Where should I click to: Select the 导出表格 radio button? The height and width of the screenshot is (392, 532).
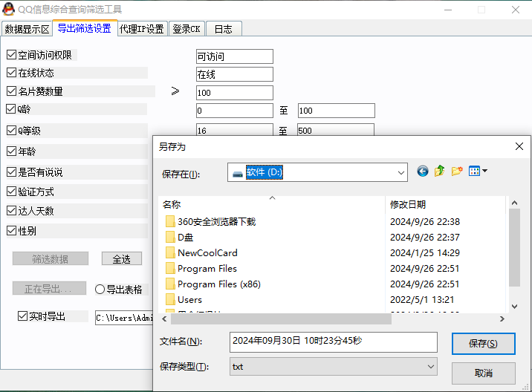pos(100,290)
